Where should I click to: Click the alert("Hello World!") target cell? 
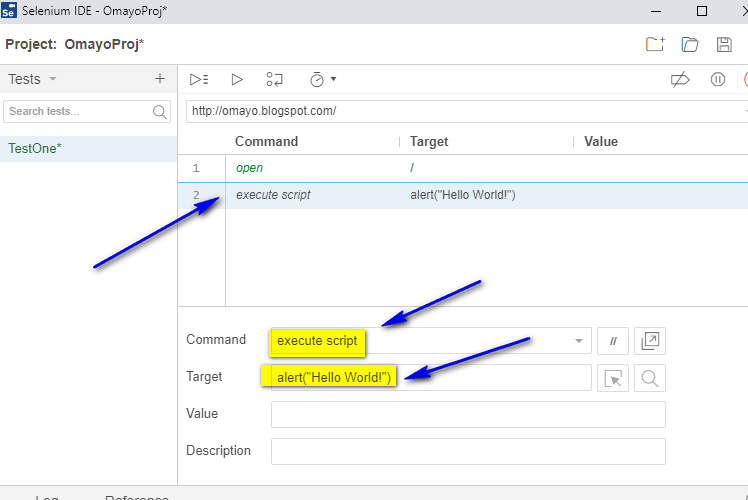463,195
